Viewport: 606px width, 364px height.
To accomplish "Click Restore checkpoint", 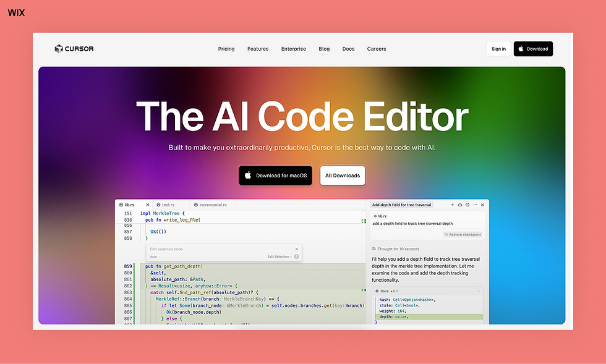I will click(x=463, y=235).
